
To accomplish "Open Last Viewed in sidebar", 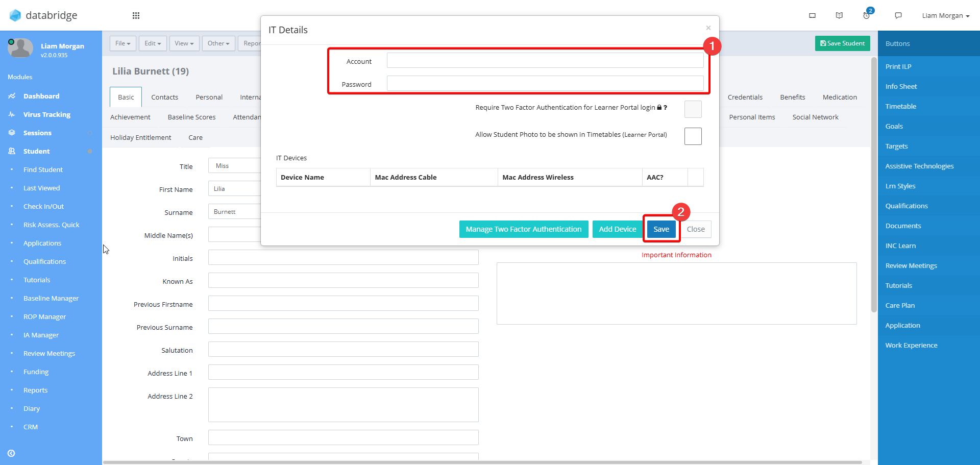I will 41,188.
